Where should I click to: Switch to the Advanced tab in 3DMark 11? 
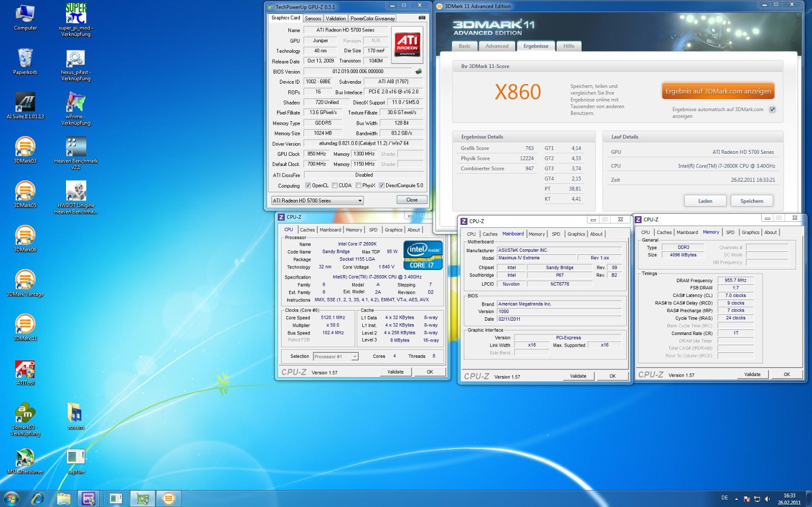click(x=497, y=46)
